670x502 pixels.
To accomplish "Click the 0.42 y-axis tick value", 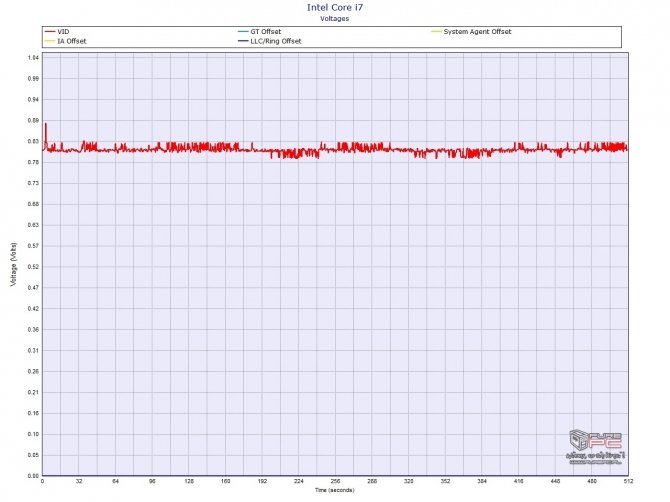I will 33,309.
